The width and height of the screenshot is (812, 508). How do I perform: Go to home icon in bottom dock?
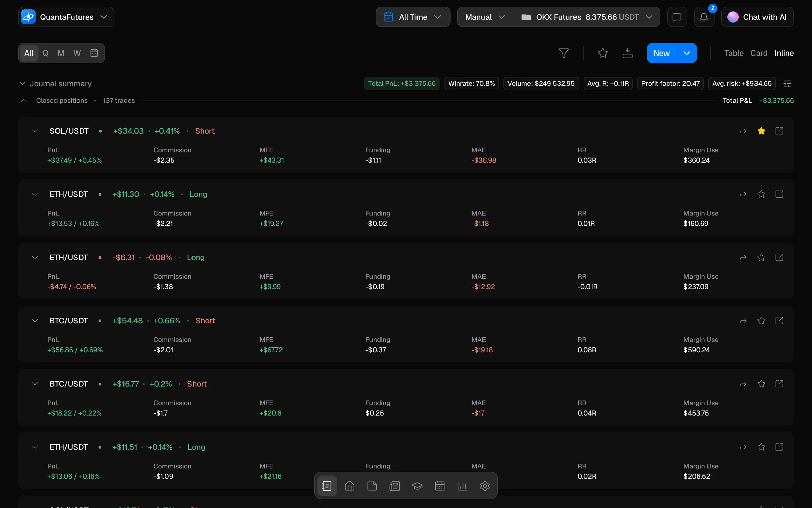click(x=349, y=486)
